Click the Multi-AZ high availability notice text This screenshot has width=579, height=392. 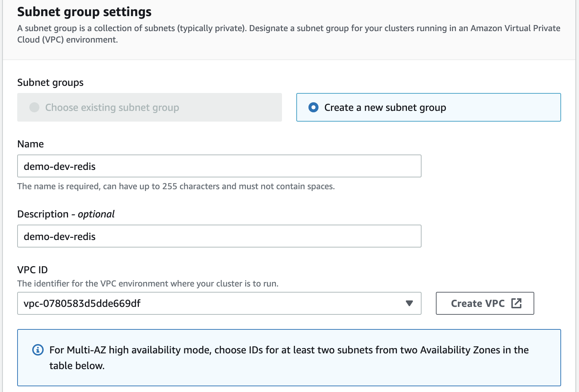[289, 358]
